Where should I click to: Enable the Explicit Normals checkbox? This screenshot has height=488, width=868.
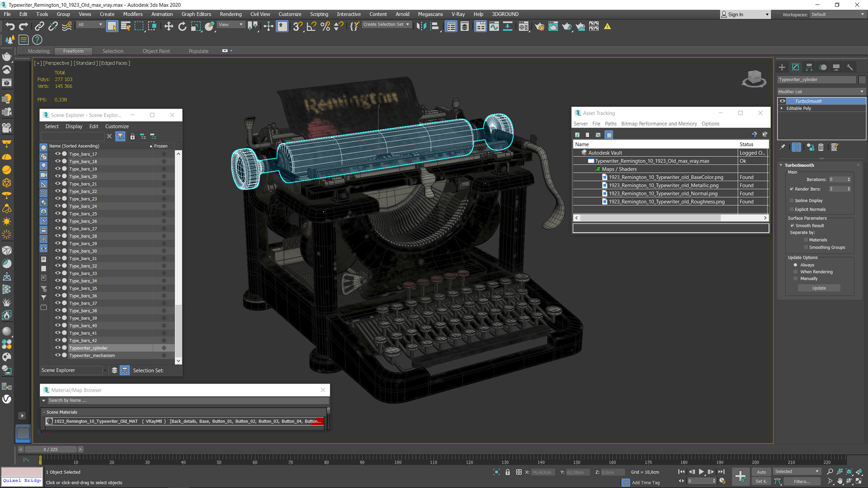pos(792,209)
